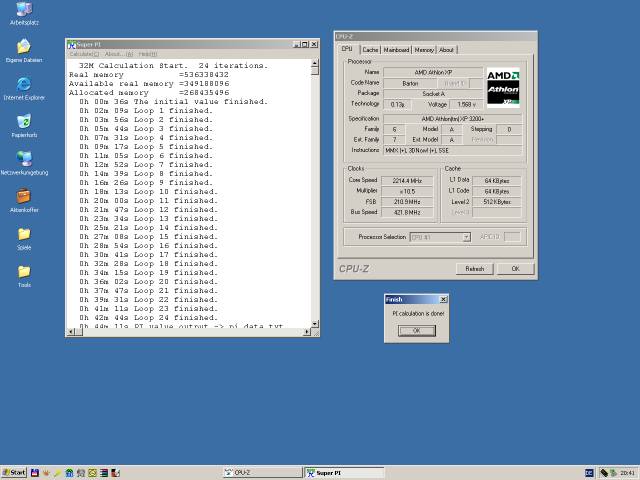Switch to the CPU-Z taskbar button
This screenshot has width=640, height=480.
tap(262, 473)
